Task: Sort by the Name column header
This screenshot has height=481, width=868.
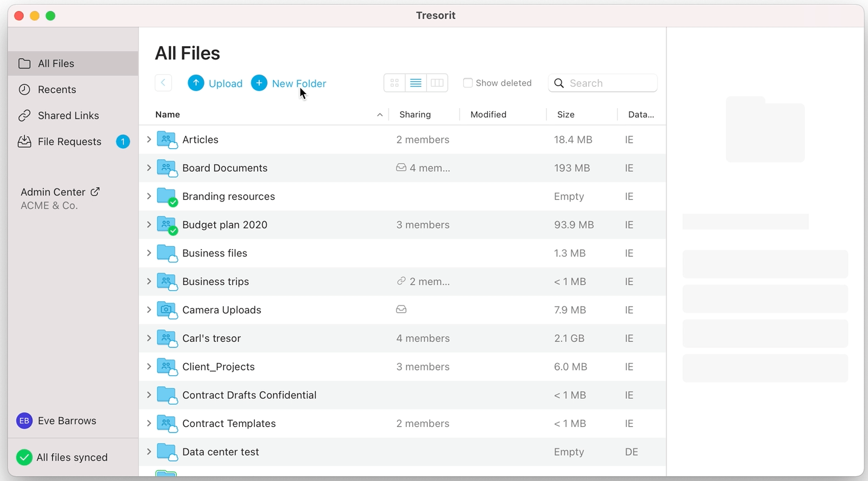Action: click(168, 115)
